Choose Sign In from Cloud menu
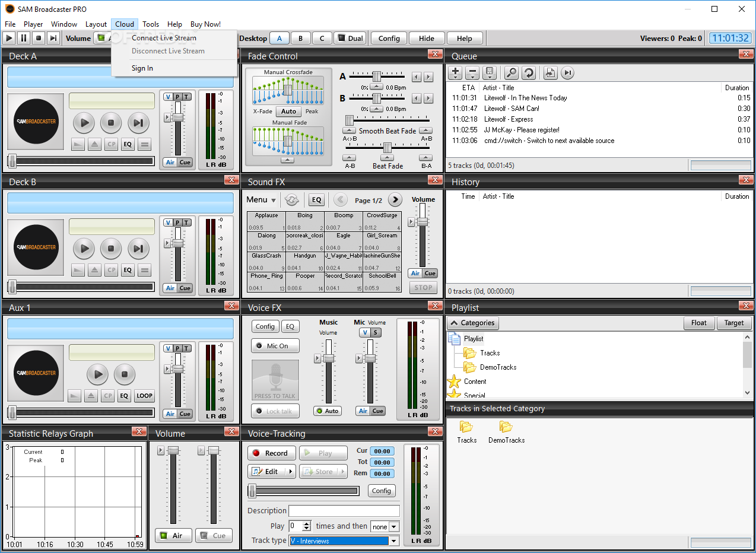 click(142, 68)
